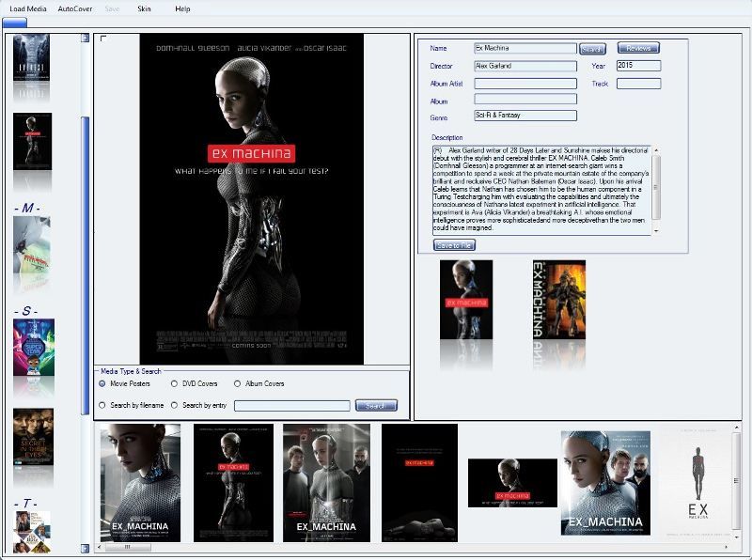Open the Load Media menu
Screen dimensions: 752x560
[28, 8]
